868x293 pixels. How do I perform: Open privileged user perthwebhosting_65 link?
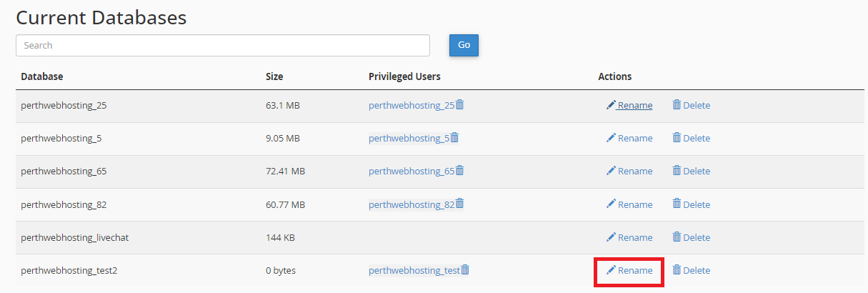pyautogui.click(x=411, y=171)
